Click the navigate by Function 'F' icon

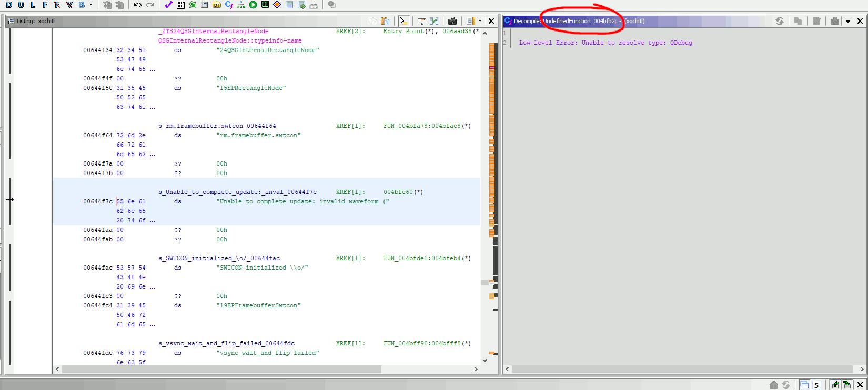45,5
